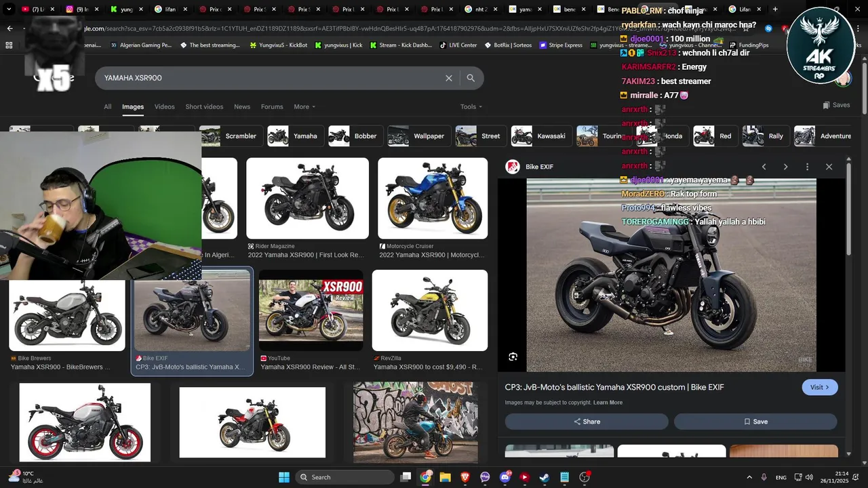Open the Saves collection

click(836, 105)
